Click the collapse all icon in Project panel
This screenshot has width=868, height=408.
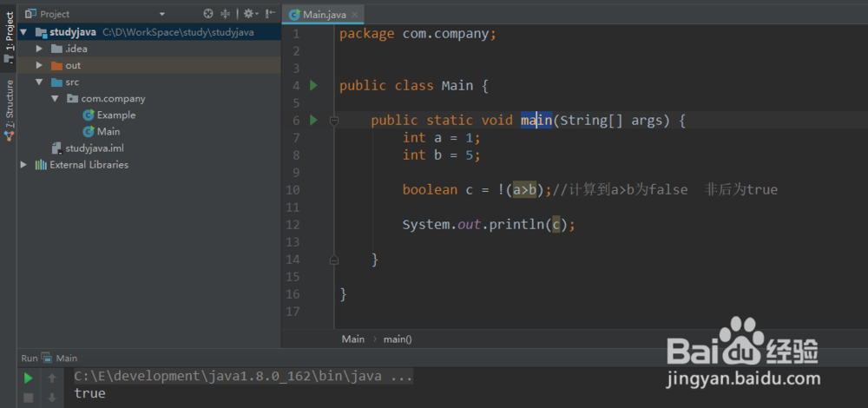point(226,14)
